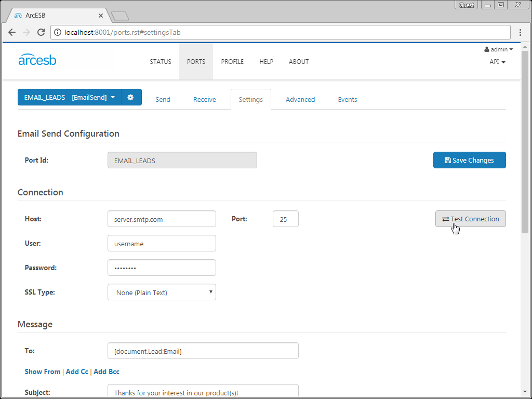532x399 pixels.
Task: Select the Settings tab
Action: [x=251, y=99]
